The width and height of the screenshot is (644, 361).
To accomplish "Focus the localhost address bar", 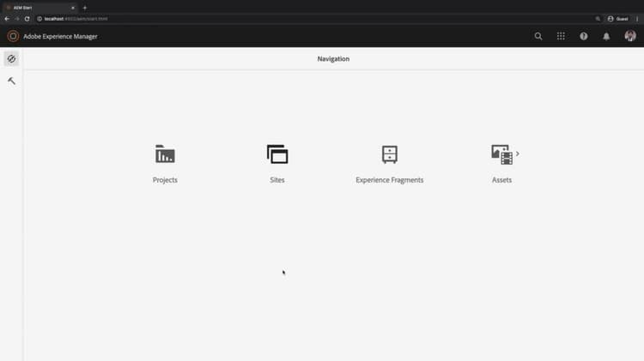I will (316, 19).
